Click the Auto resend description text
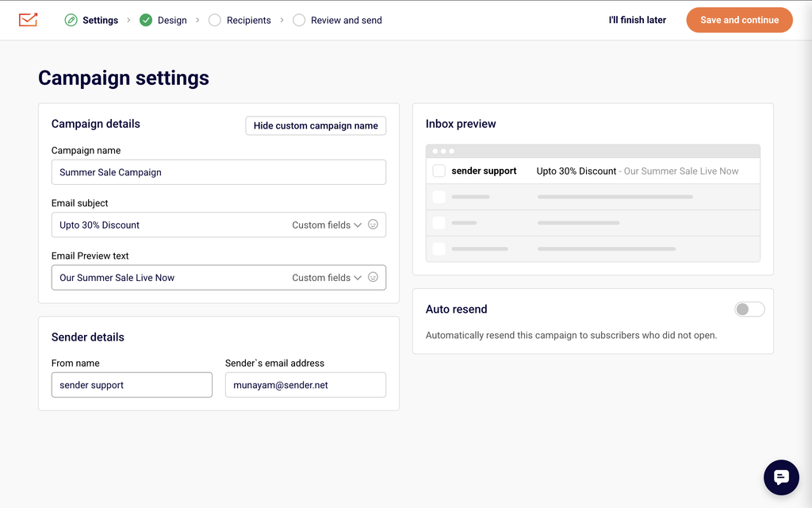The width and height of the screenshot is (812, 508). tap(571, 336)
